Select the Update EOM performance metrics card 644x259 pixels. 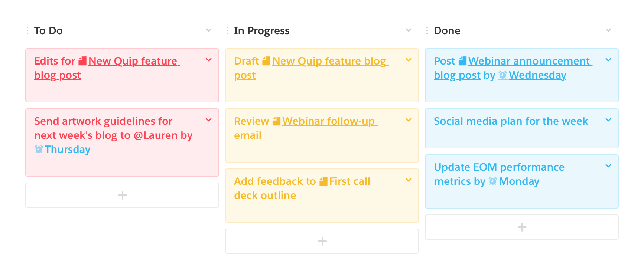tap(522, 181)
